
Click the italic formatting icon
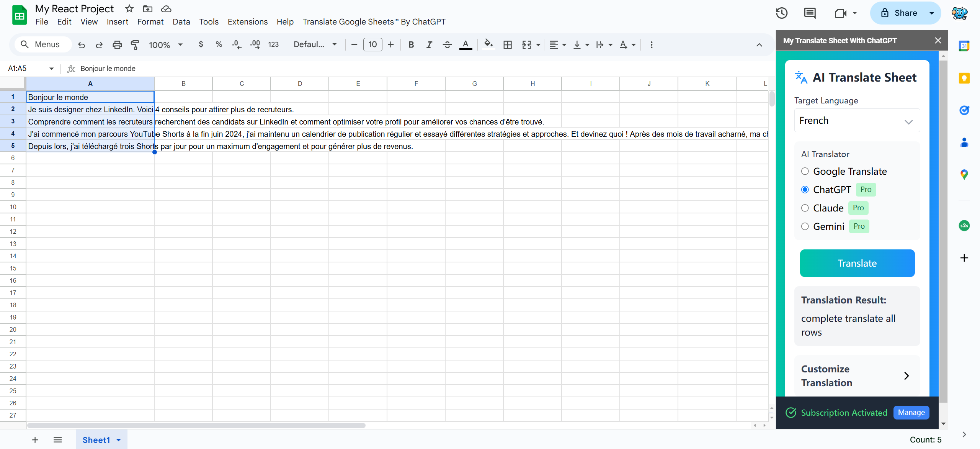click(429, 45)
